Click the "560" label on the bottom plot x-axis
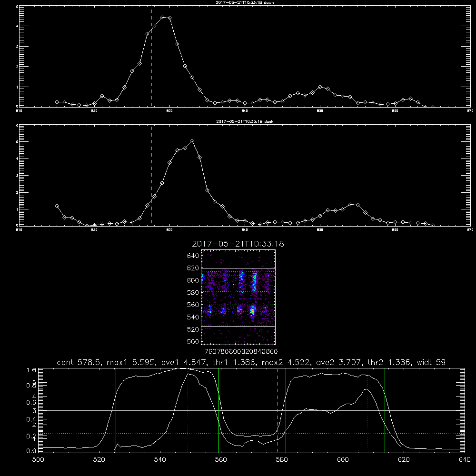Image resolution: width=476 pixels, height=476 pixels. [x=221, y=460]
